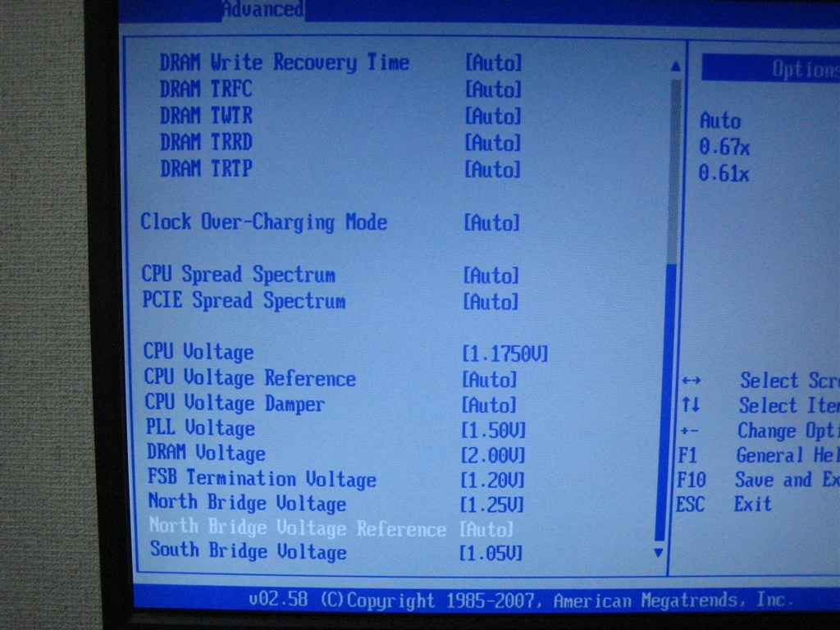Image resolution: width=840 pixels, height=630 pixels.
Task: Click the scrollbar down arrow
Action: tap(659, 553)
